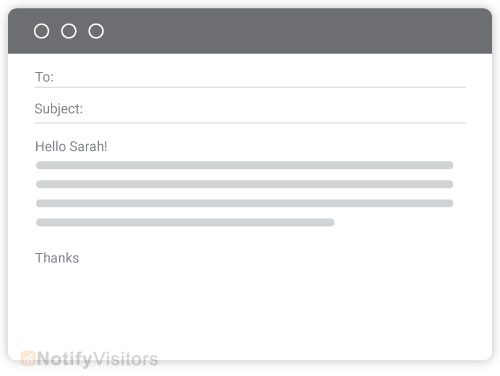This screenshot has height=376, width=500.
Task: Click the Thanks sign-off text
Action: tap(57, 258)
